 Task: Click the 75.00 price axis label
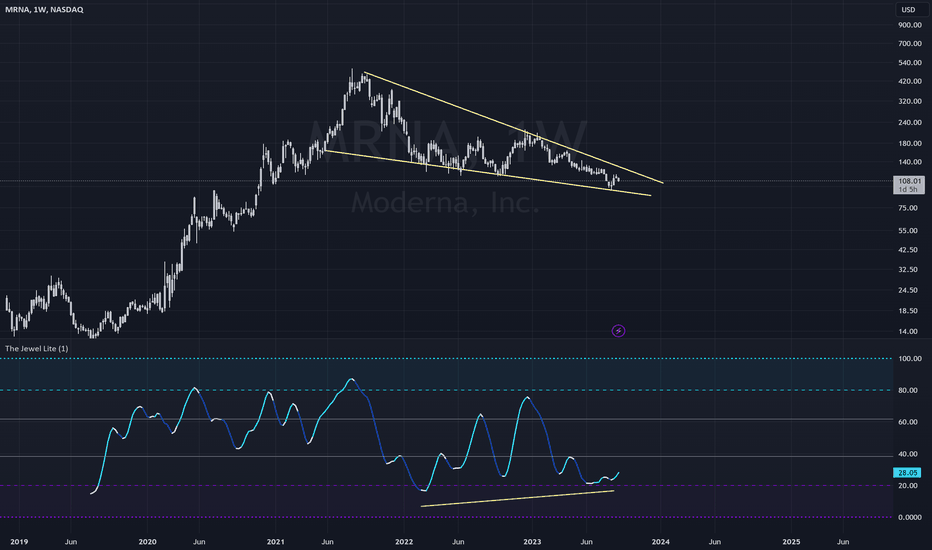tap(908, 208)
